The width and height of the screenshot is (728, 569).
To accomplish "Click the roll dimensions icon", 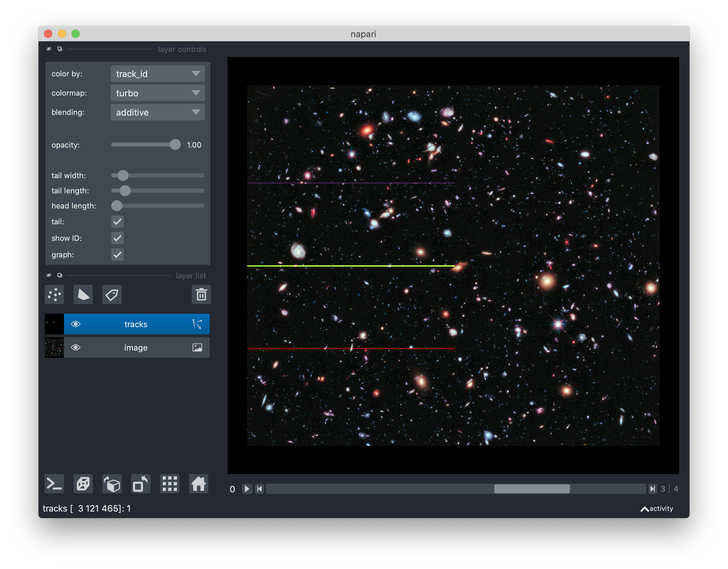I will [x=112, y=484].
